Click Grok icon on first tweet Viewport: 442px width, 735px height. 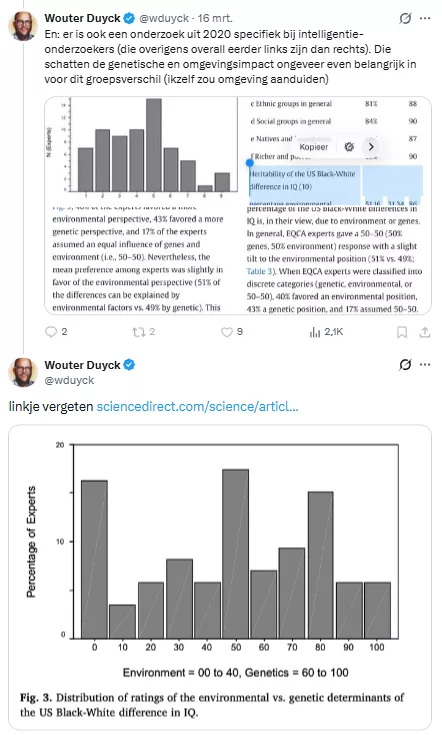tap(405, 18)
